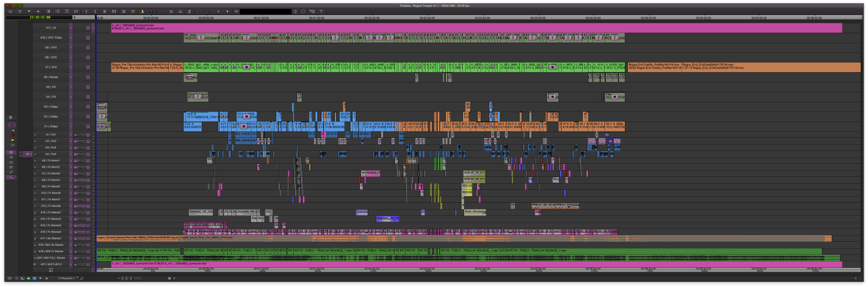Select the A5 / Fx Mono1 track button
The width and height of the screenshot is (868, 287).
(x=51, y=160)
